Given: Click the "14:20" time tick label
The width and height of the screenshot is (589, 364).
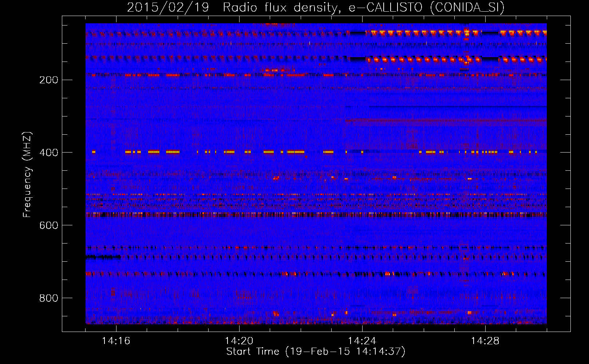Looking at the screenshot, I should (239, 341).
